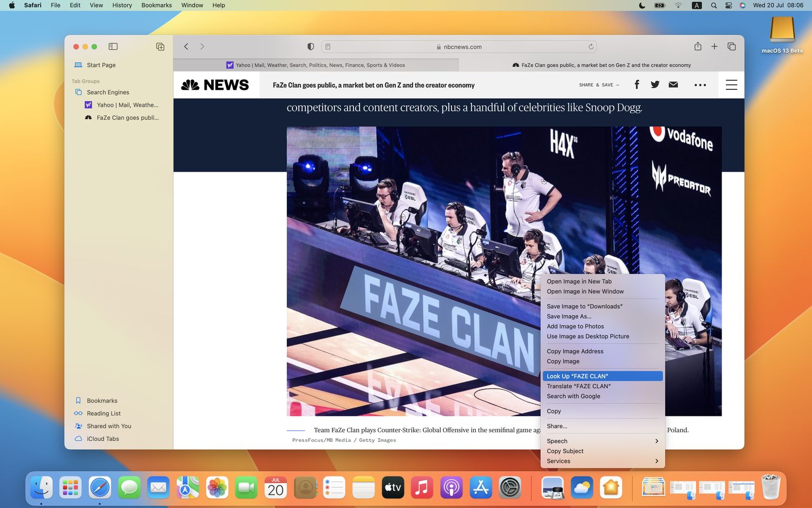Open App Store in the Dock

point(481,488)
